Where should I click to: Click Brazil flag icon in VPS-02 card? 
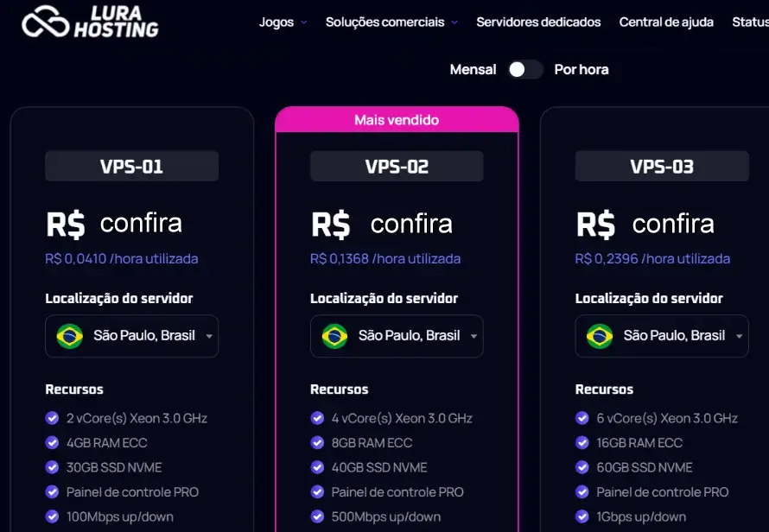click(334, 336)
